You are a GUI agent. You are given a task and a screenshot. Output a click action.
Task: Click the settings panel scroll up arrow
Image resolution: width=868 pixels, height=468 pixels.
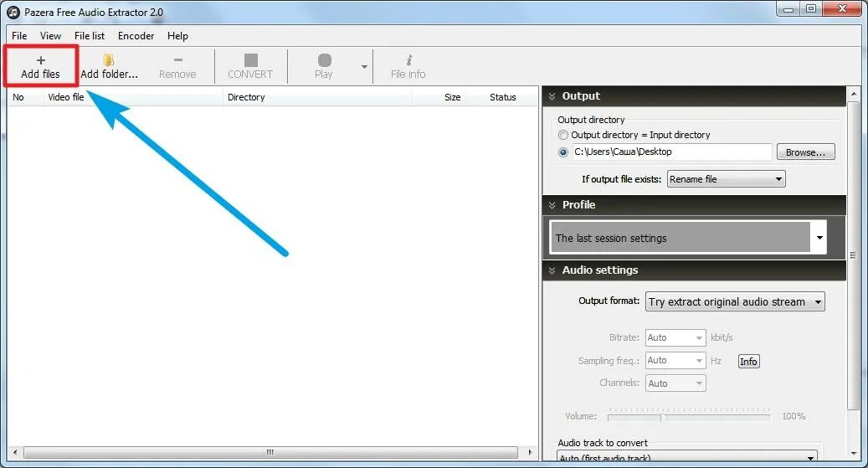[x=853, y=94]
